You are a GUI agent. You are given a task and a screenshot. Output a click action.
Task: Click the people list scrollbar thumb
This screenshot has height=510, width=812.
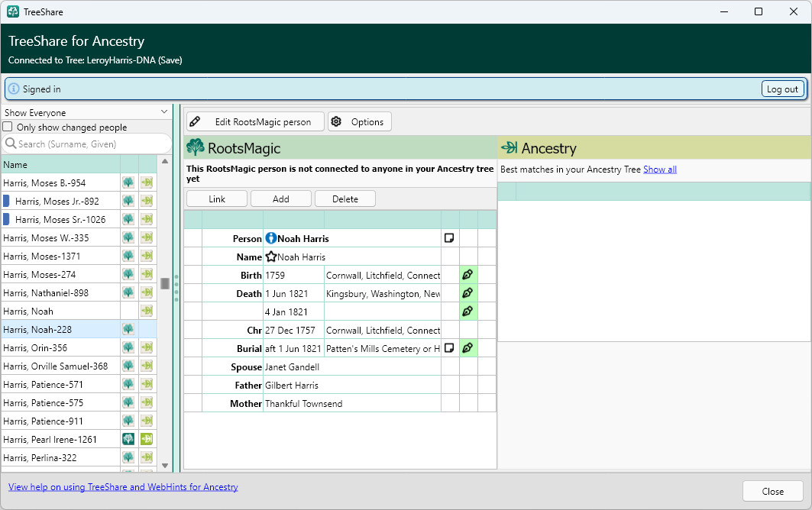coord(165,284)
